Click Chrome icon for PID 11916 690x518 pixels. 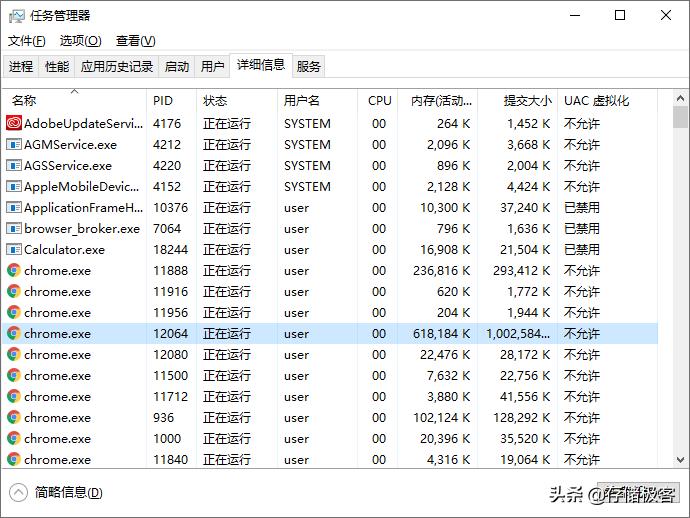pyautogui.click(x=14, y=291)
